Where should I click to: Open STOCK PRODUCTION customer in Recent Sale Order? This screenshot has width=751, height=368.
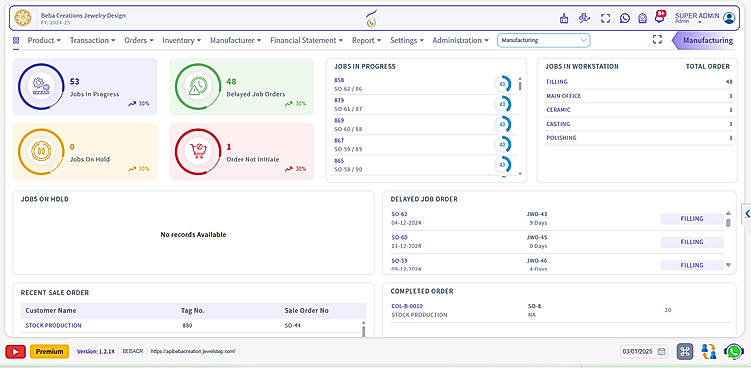(x=53, y=325)
